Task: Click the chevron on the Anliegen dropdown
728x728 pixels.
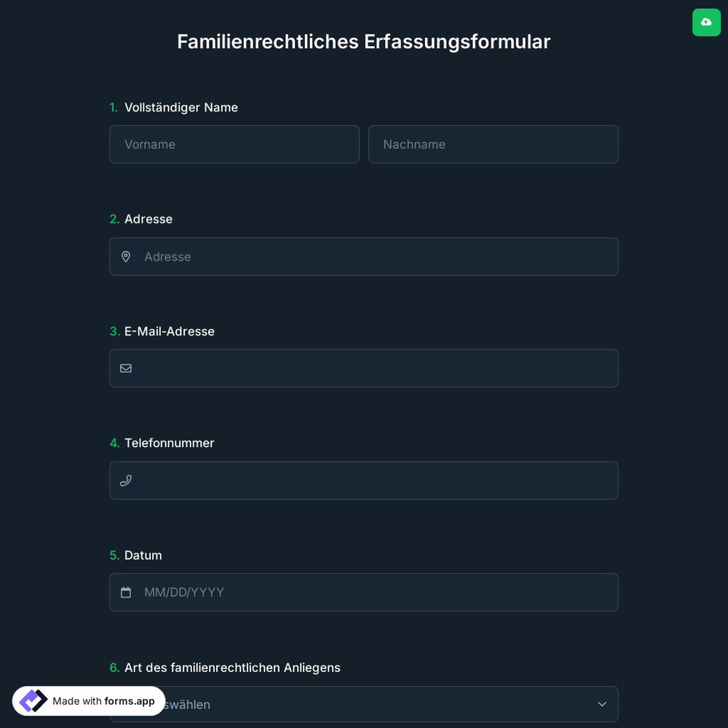Action: [x=602, y=704]
